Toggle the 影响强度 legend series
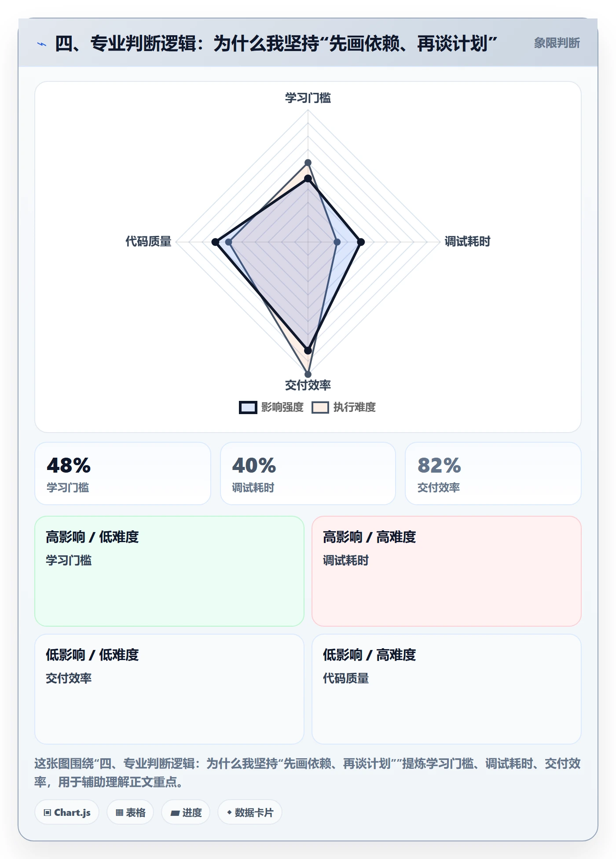 pos(271,407)
